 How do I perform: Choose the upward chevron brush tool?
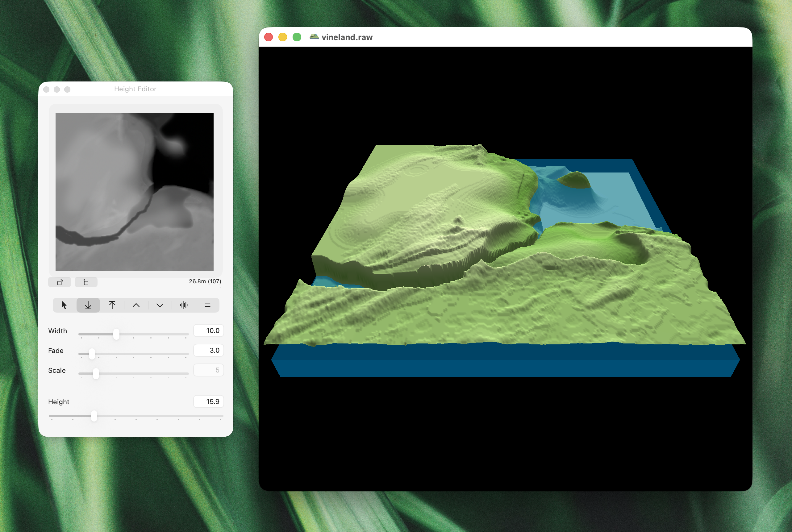point(136,305)
